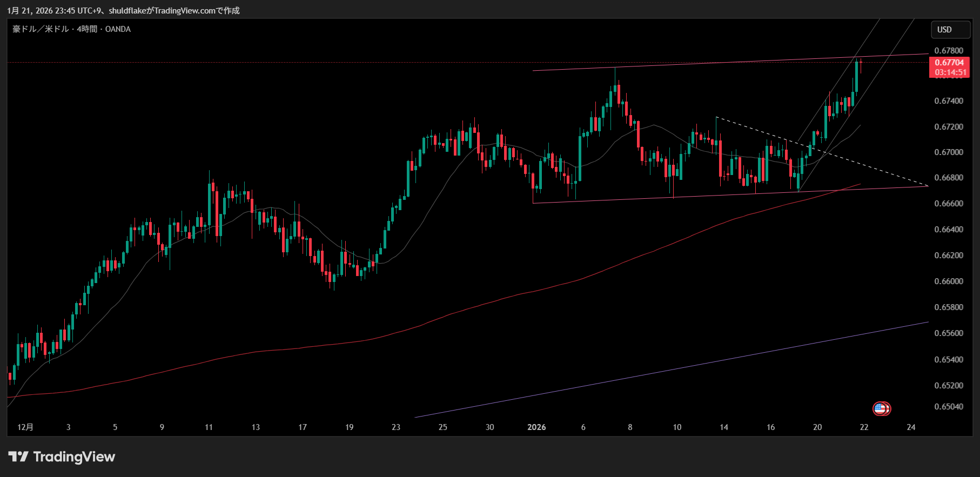Select the 12月 label on time axis
This screenshot has width=980, height=477.
[x=25, y=427]
